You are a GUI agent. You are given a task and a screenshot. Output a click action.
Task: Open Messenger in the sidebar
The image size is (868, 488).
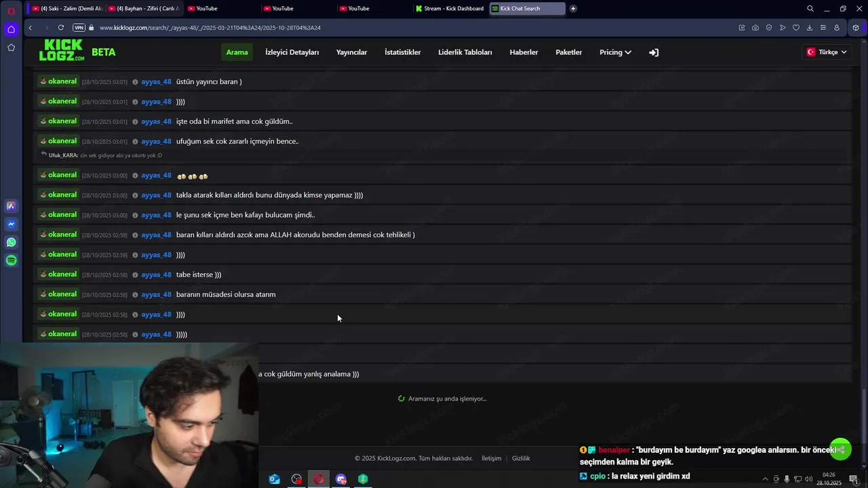coord(11,224)
